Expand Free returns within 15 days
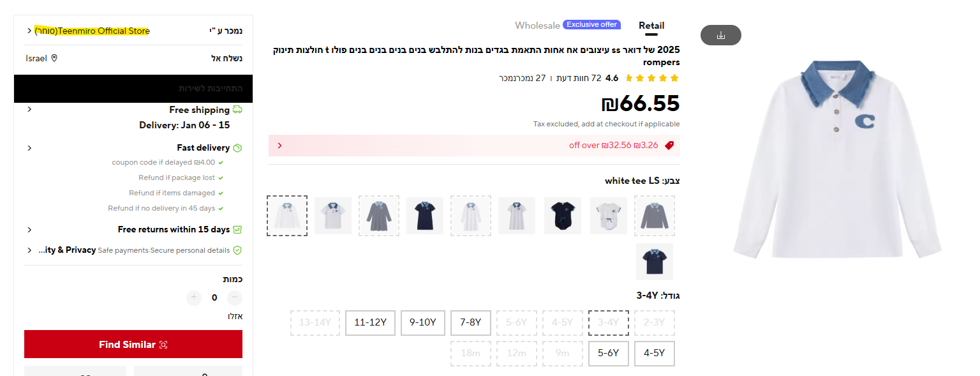The height and width of the screenshot is (376, 980). (x=29, y=230)
